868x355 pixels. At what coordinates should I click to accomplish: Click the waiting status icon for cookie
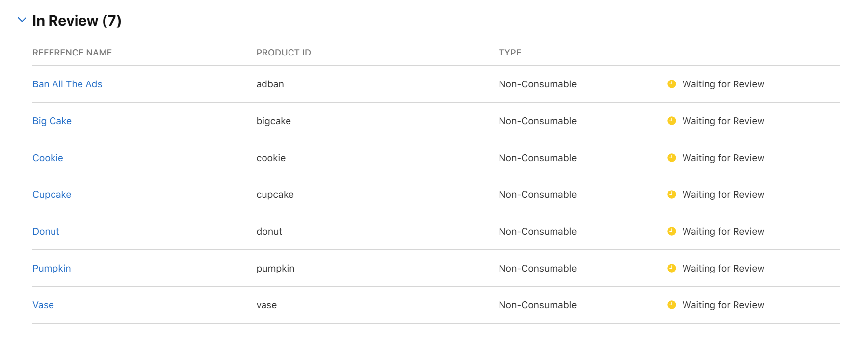coord(672,158)
